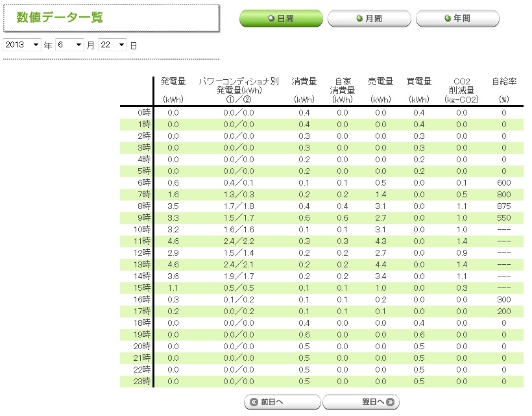532x416 pixels.
Task: Switch to the 日間 daily view tab
Action: click(281, 18)
